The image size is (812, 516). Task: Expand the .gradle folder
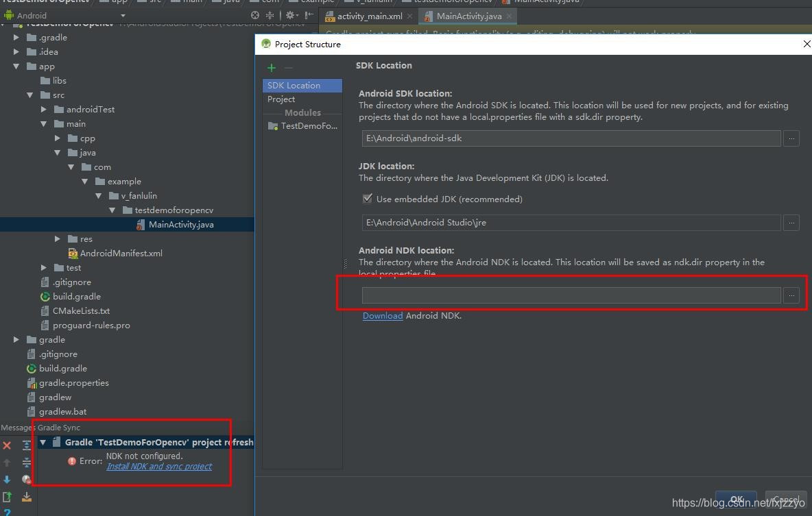tap(16, 37)
